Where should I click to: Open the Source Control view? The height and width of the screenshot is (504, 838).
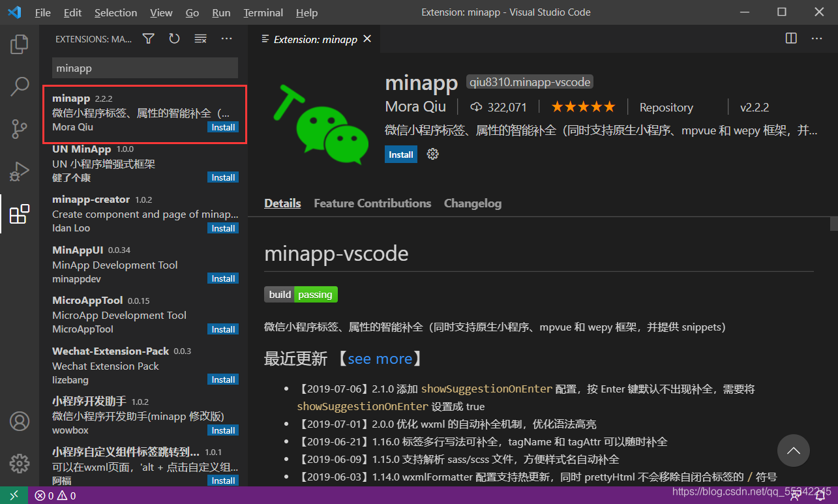20,128
